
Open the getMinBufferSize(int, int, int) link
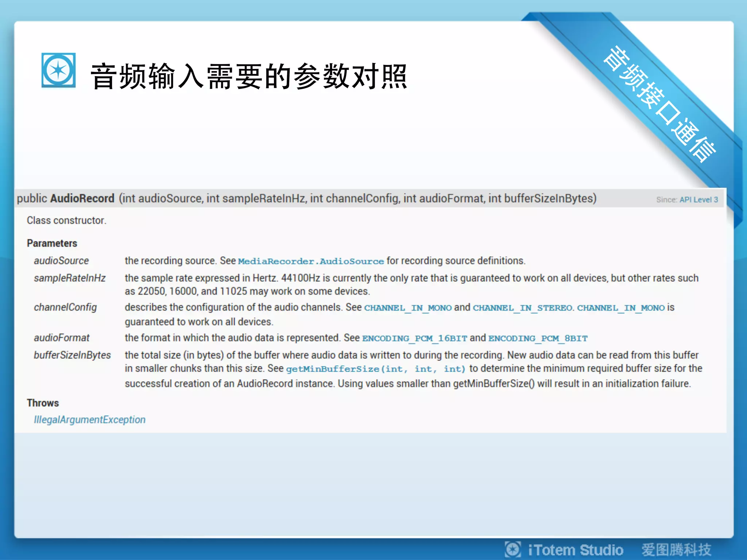tap(375, 369)
